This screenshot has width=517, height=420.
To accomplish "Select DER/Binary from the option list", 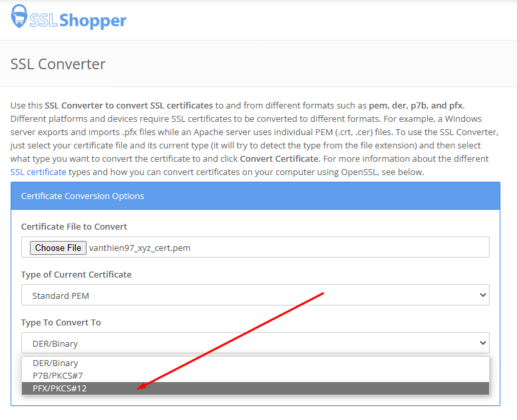I will click(x=256, y=363).
